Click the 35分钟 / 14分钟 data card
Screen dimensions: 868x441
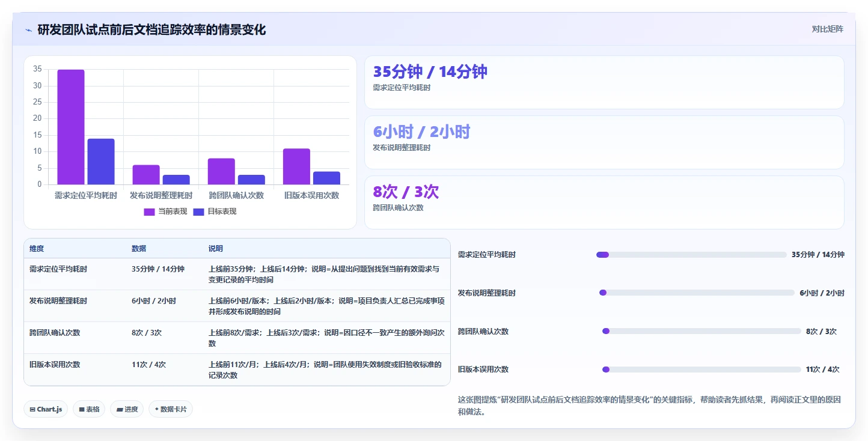pyautogui.click(x=604, y=82)
